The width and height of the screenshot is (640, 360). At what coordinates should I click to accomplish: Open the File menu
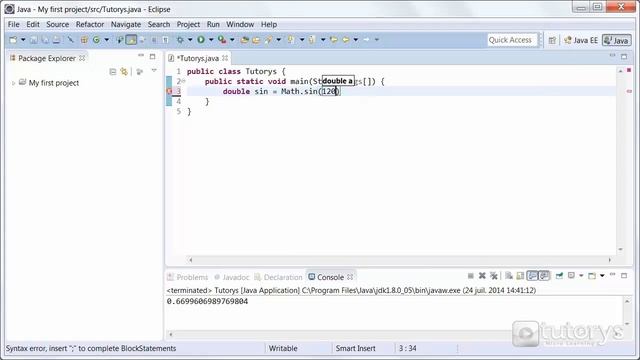coord(13,24)
